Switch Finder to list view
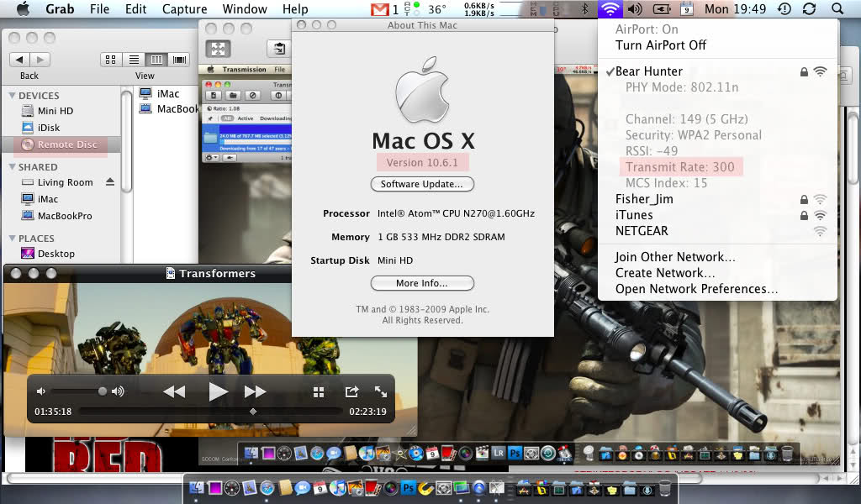Viewport: 861px width, 504px height. click(134, 60)
